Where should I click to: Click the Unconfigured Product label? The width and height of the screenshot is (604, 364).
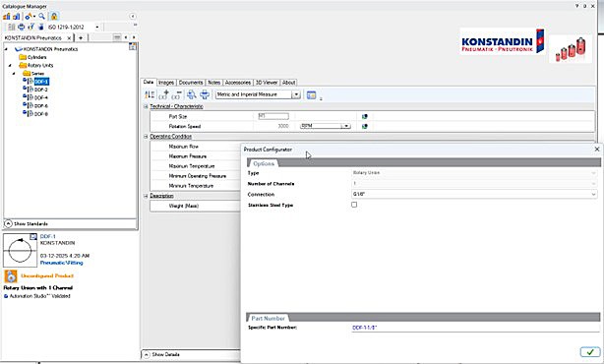click(47, 275)
